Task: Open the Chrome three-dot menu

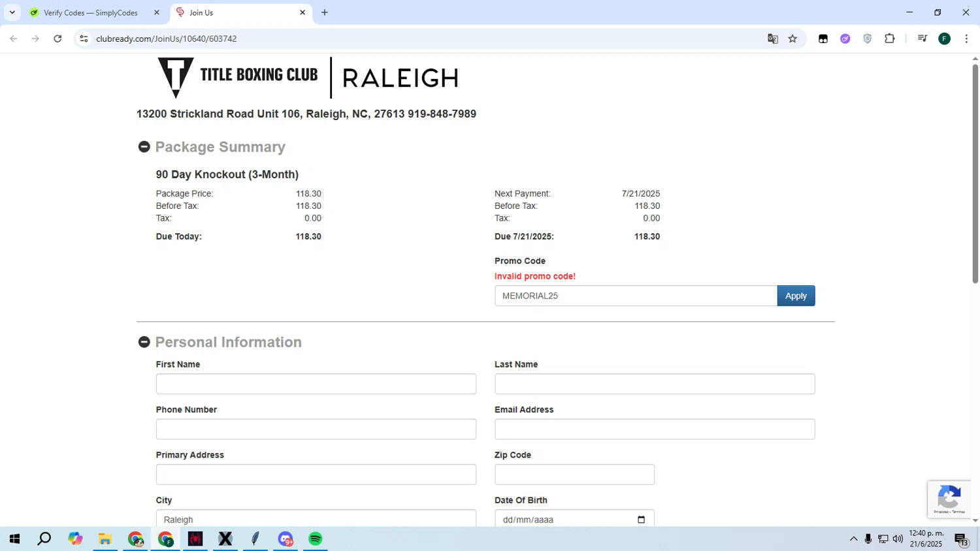Action: 966,39
